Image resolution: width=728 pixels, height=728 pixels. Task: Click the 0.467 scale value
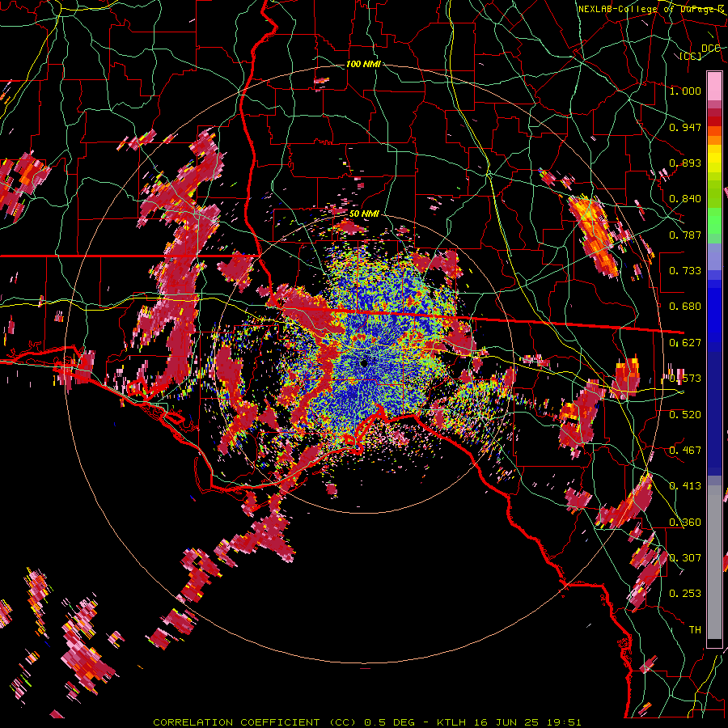(685, 451)
